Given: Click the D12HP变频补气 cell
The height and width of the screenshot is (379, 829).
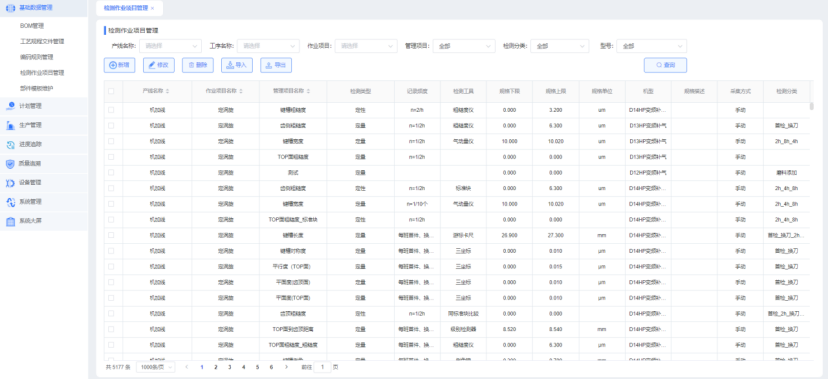Looking at the screenshot, I should pos(648,172).
